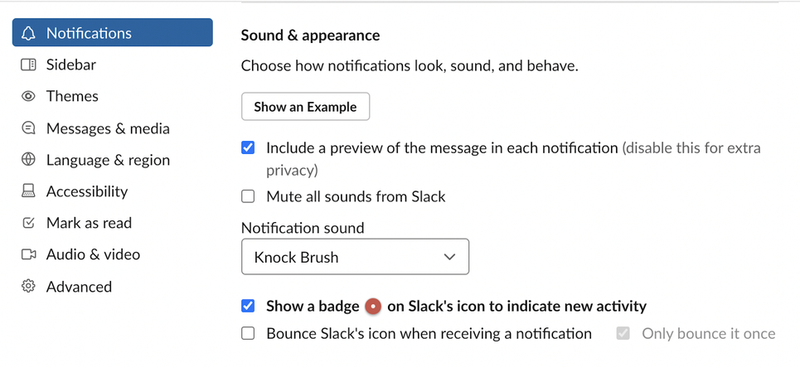Toggle the Only bounce it once checkbox

pos(623,334)
